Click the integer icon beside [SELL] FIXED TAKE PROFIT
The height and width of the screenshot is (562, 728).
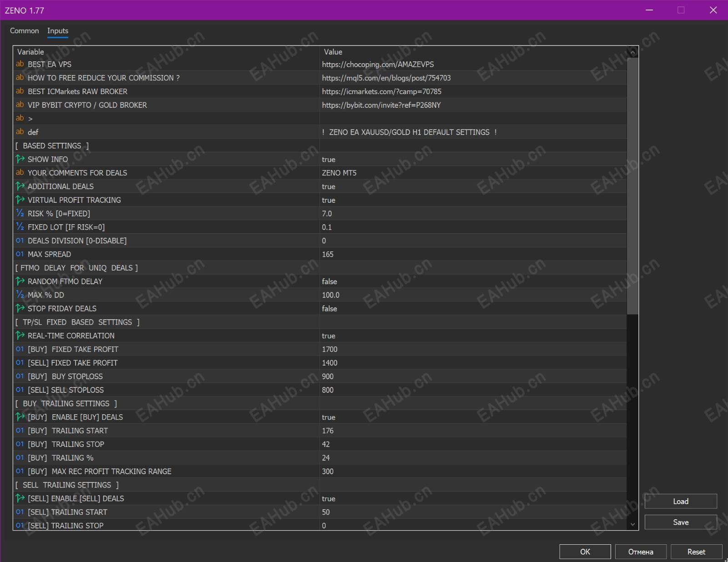[x=20, y=363]
